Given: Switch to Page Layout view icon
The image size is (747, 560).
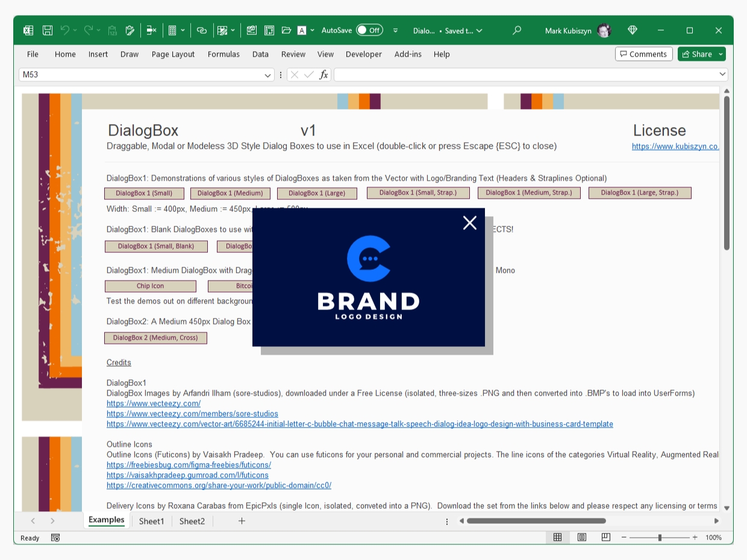Looking at the screenshot, I should [582, 537].
